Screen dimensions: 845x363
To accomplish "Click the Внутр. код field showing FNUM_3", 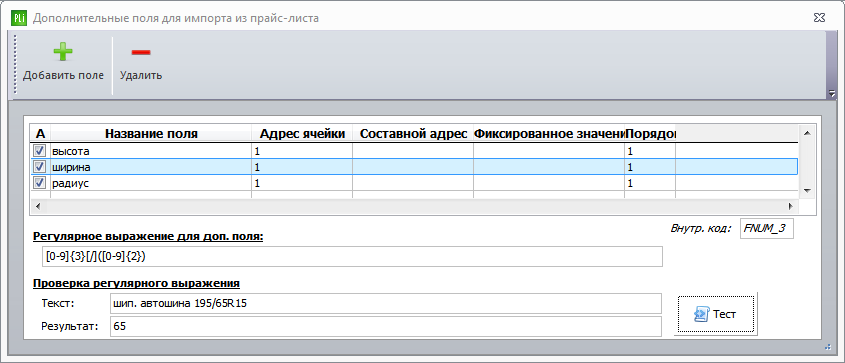I will [766, 228].
